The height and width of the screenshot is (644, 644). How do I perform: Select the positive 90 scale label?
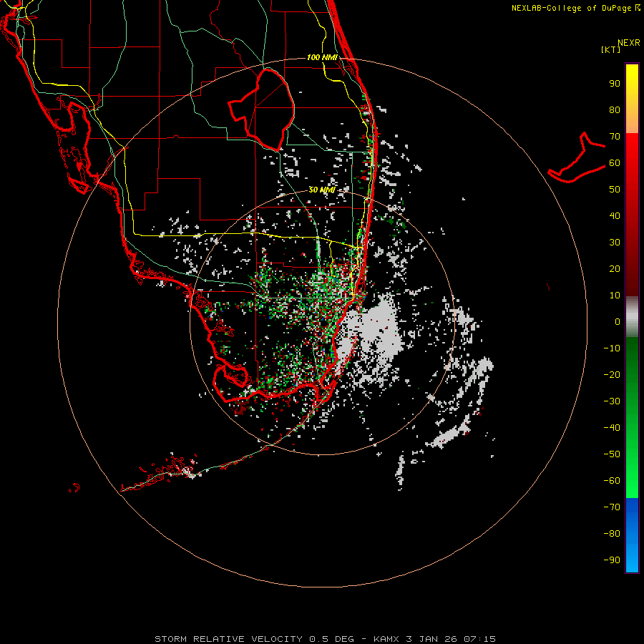pos(615,84)
